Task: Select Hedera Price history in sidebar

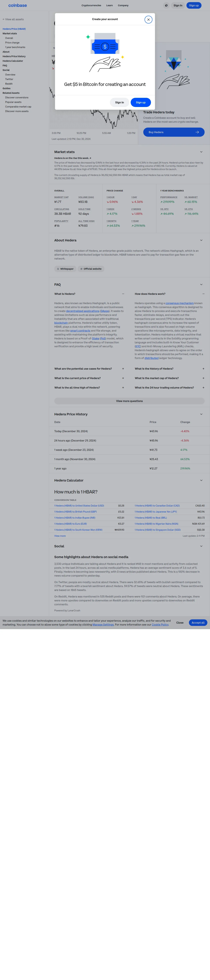Action: pos(14,56)
